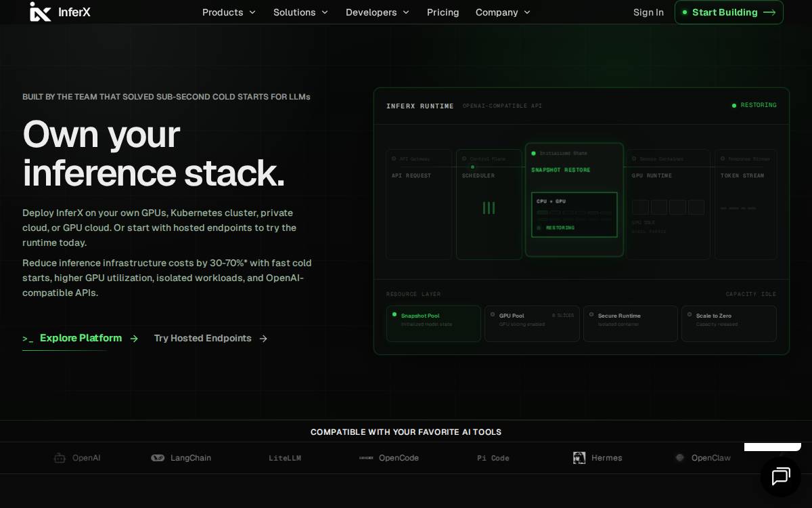Click the InferX brand name
812x508 pixels.
(74, 12)
